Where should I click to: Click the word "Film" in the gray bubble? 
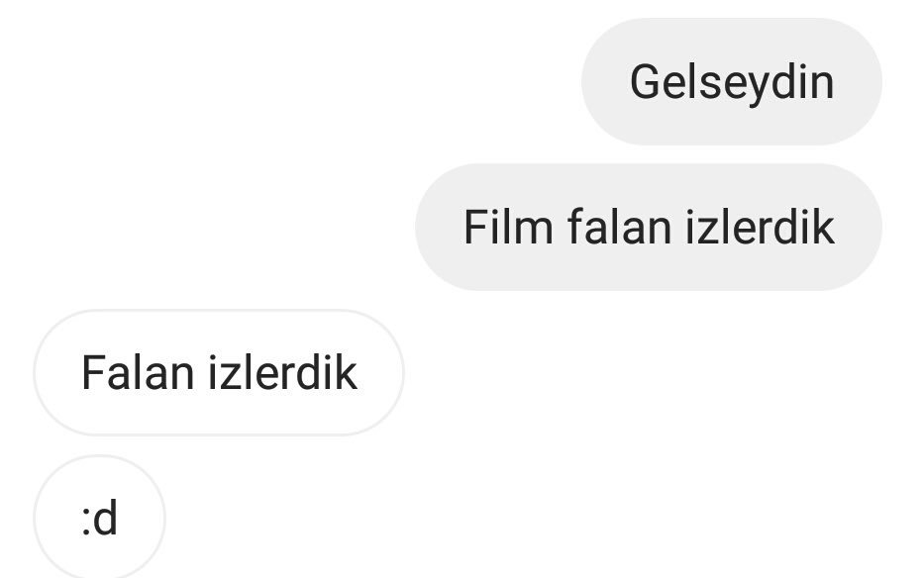pyautogui.click(x=508, y=227)
